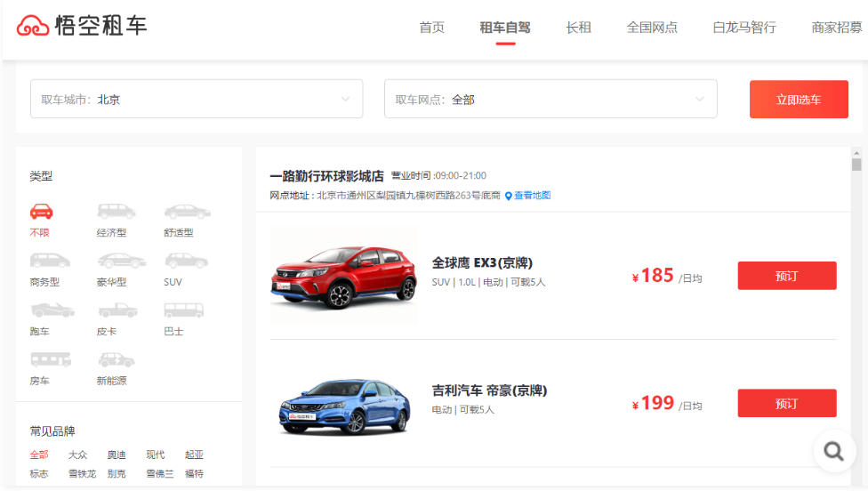Select the 豪华型 car type icon
868x491 pixels.
click(x=121, y=260)
